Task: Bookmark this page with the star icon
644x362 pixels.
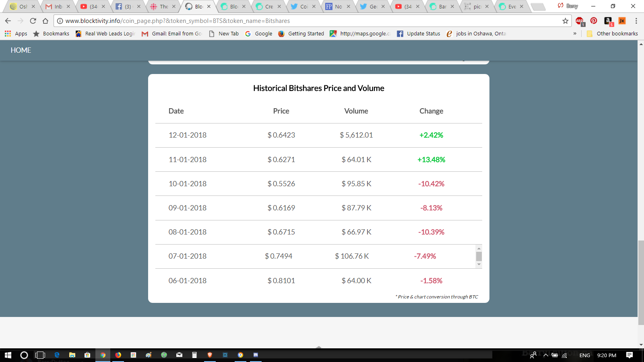Action: point(566,21)
